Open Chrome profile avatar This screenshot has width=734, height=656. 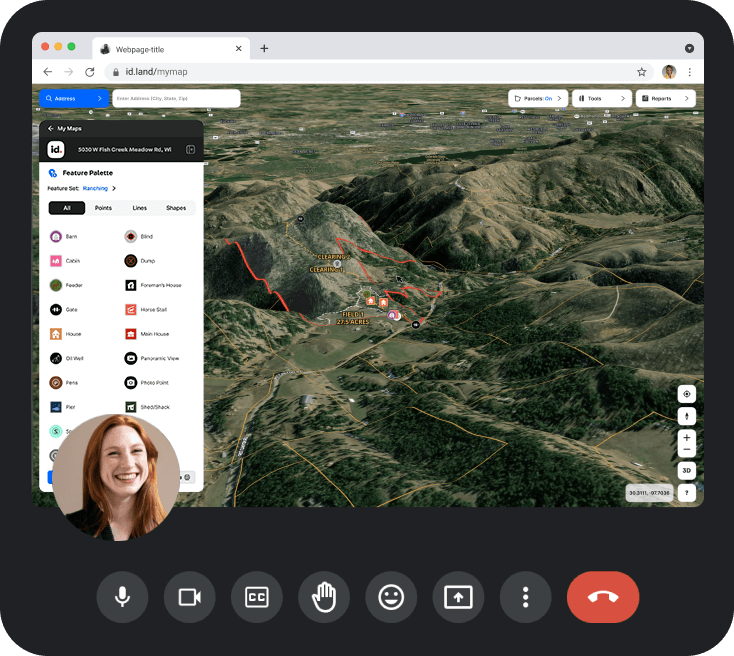click(669, 72)
